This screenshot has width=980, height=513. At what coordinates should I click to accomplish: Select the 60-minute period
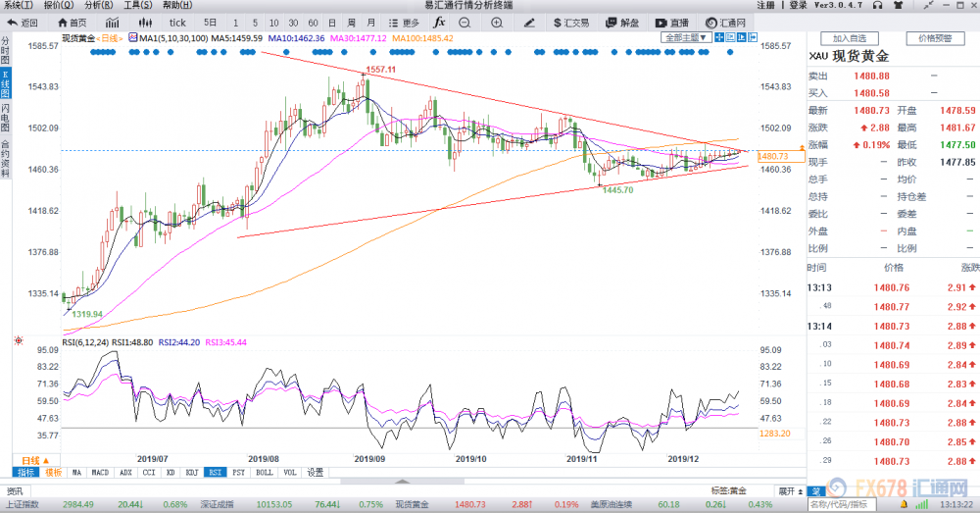[x=314, y=23]
